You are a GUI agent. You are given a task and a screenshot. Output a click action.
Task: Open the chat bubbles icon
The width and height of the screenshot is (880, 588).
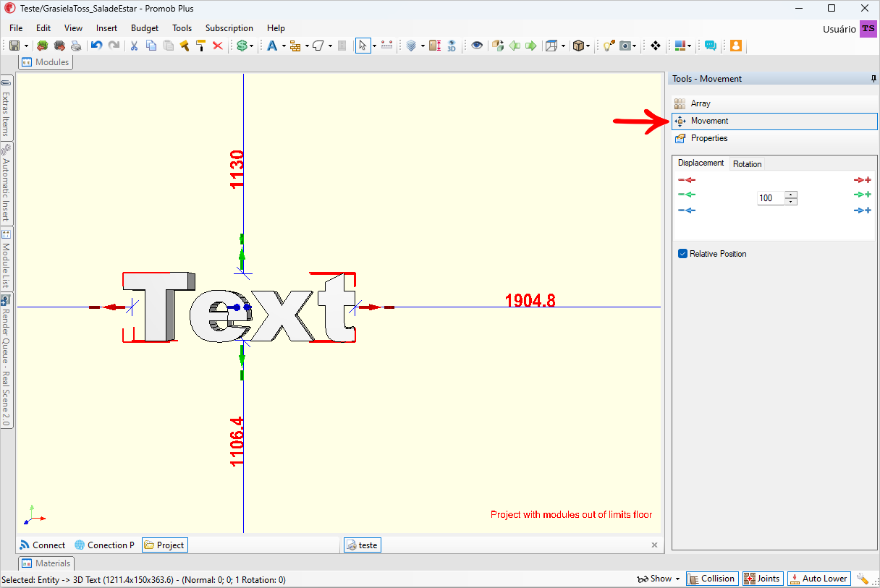click(x=711, y=46)
